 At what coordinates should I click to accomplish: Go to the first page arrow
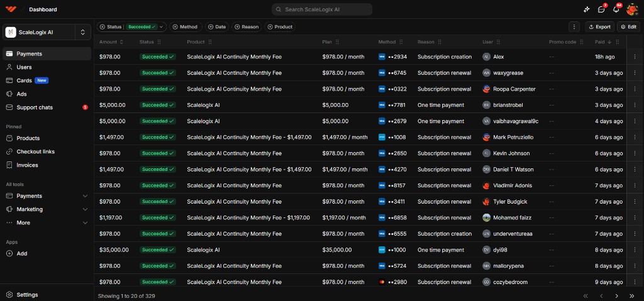click(x=586, y=296)
